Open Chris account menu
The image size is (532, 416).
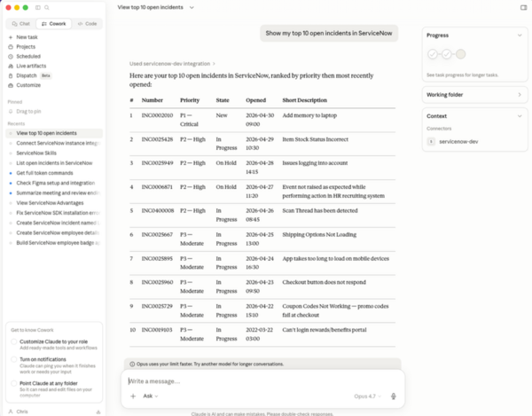coord(19,412)
